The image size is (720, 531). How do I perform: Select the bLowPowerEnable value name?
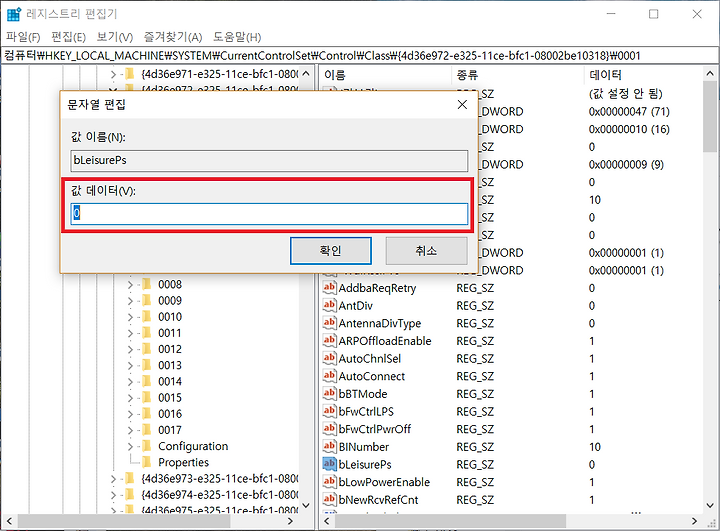click(x=384, y=482)
